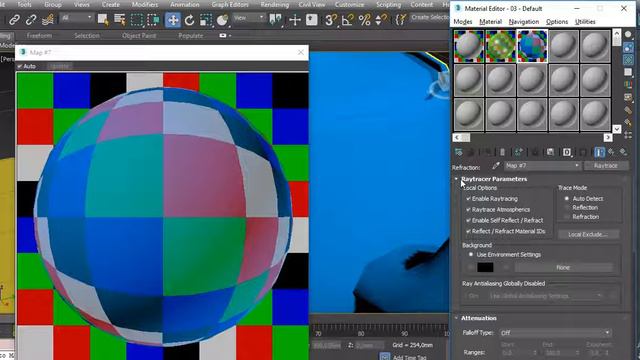Collapse the Attenuation rollout
The height and width of the screenshot is (360, 640).
(456, 318)
